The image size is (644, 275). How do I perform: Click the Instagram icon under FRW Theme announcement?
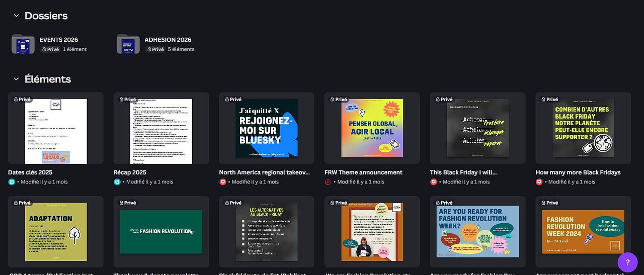[x=328, y=182]
